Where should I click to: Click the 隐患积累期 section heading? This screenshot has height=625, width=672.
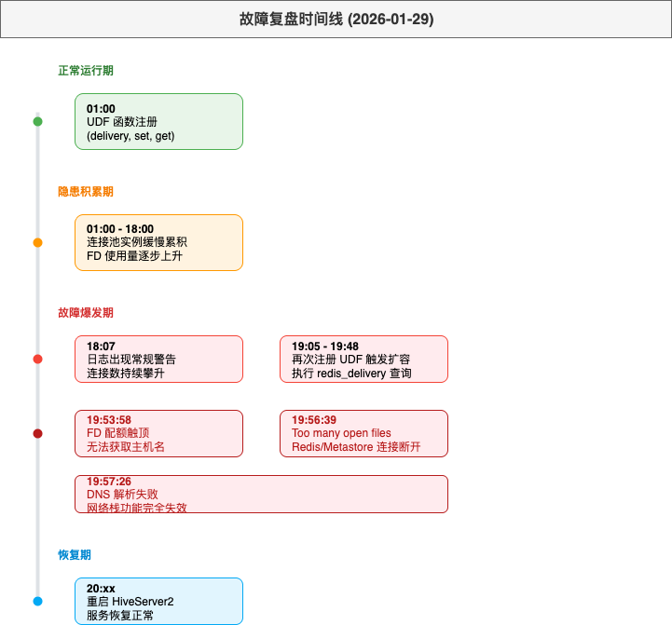(86, 192)
